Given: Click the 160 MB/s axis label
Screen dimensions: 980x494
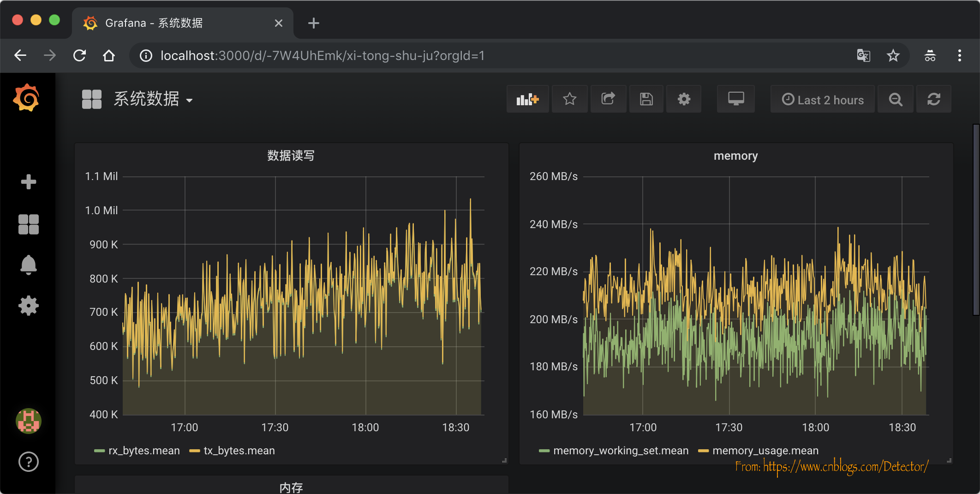Looking at the screenshot, I should 554,415.
